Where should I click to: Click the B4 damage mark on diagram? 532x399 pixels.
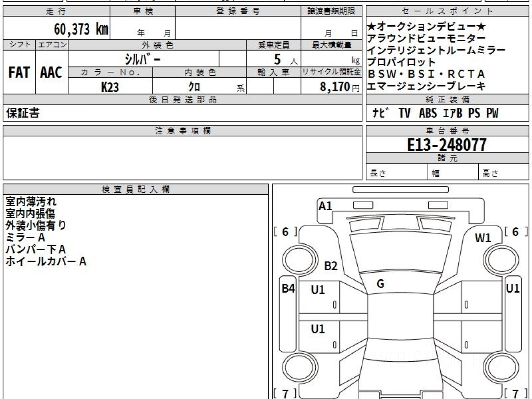tap(289, 289)
